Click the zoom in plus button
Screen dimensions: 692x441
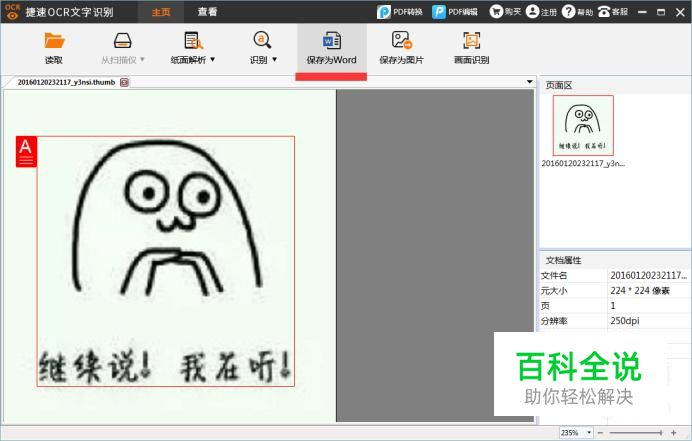coord(673,433)
